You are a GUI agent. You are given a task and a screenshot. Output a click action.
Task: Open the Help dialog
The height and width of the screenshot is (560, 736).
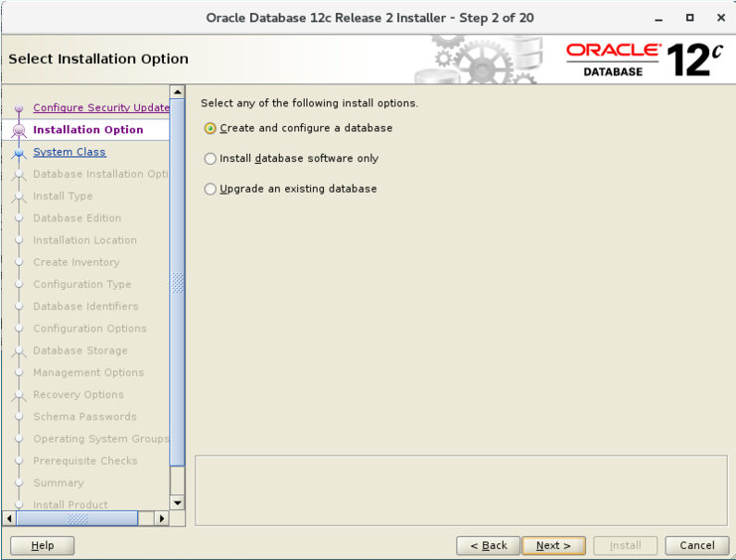pos(43,545)
